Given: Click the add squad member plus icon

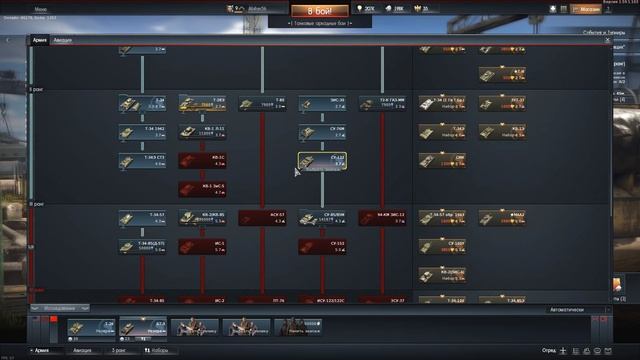Looking at the screenshot, I should [563, 351].
